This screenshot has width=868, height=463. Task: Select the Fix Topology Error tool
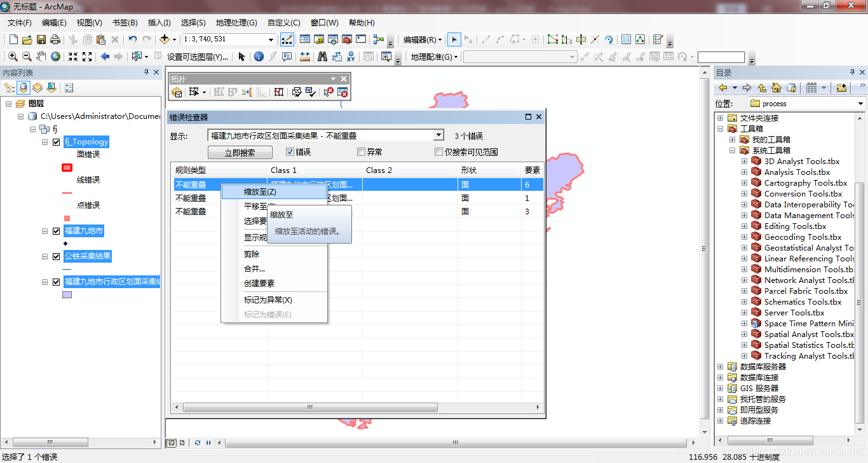[329, 92]
